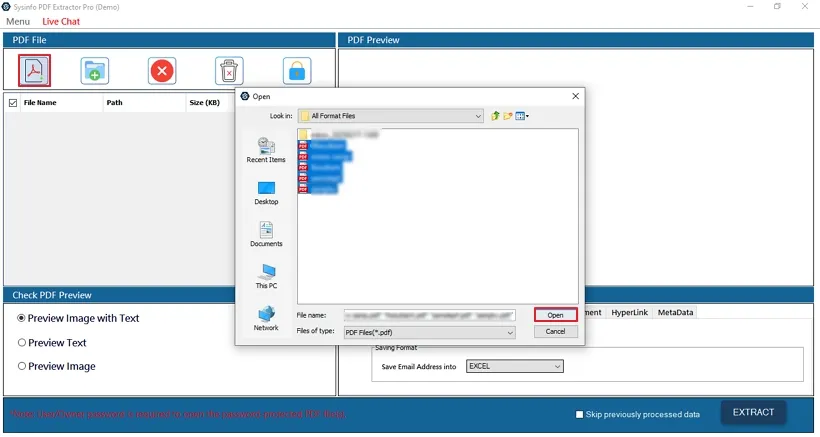The height and width of the screenshot is (437, 820).
Task: Select Desktop in dialog sidebar
Action: (x=266, y=193)
